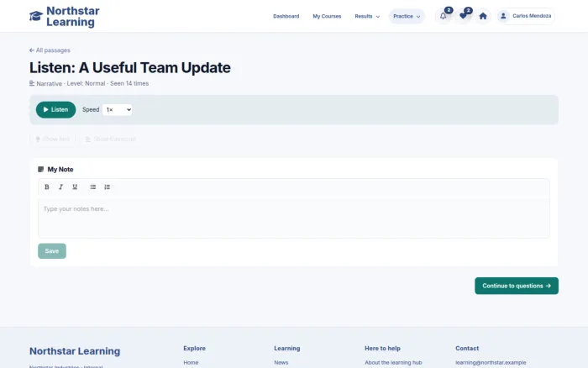Insert a bulleted list in note
The width and height of the screenshot is (588, 368).
[x=93, y=187]
